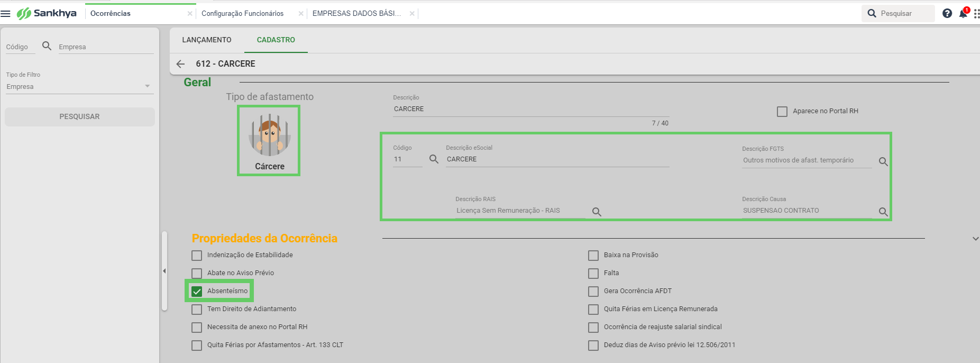
Task: Click the Geral section heading
Action: pyautogui.click(x=197, y=83)
